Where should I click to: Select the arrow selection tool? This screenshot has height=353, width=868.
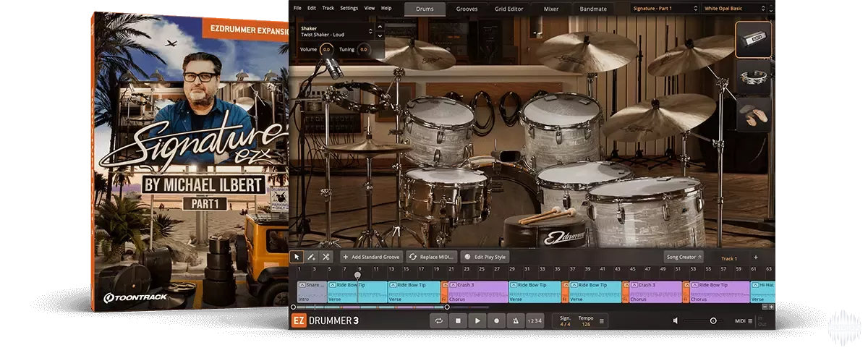click(x=296, y=257)
